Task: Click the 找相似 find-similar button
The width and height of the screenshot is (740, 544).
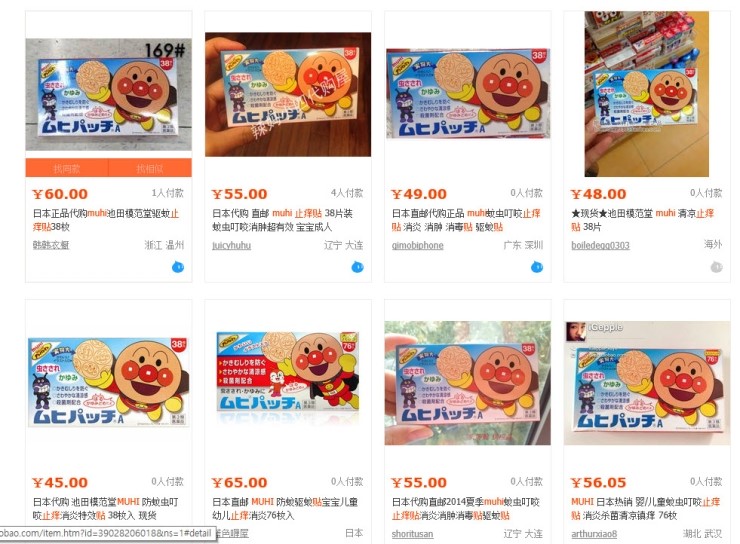Action: (150, 168)
